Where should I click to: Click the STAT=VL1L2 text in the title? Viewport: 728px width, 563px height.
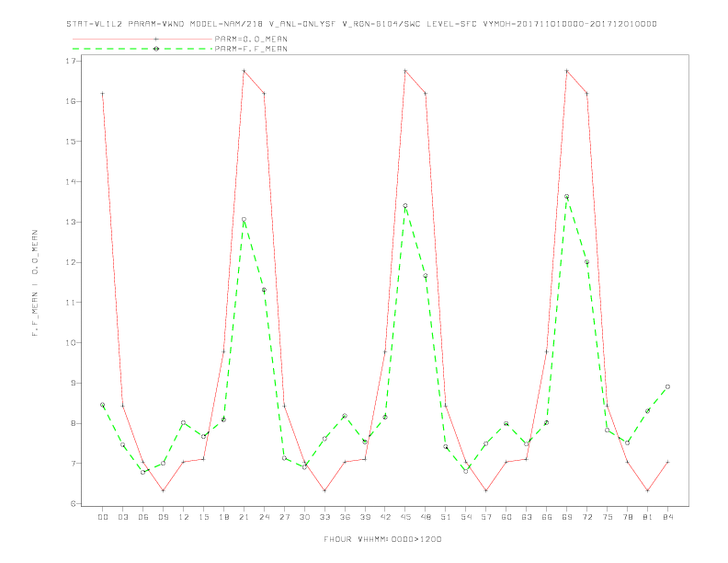point(95,24)
